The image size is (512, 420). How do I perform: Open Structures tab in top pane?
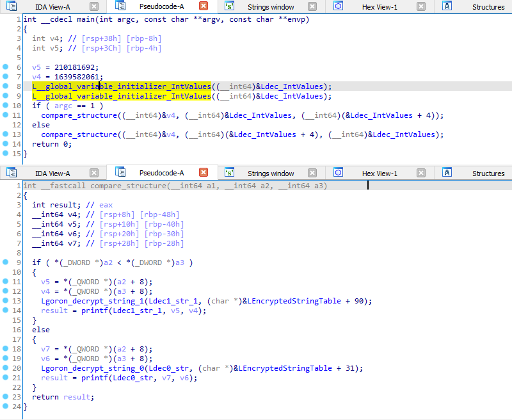(488, 7)
